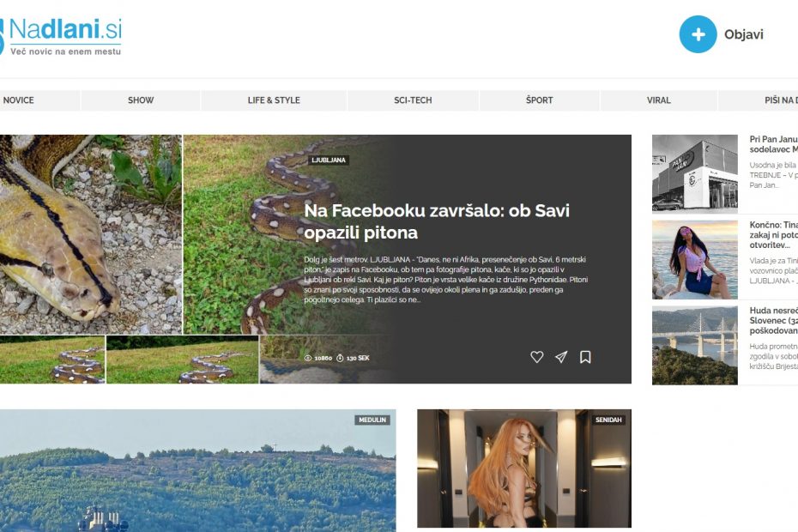This screenshot has width=798, height=532.
Task: Click the MEDULIN tag on hillside image
Action: [x=372, y=420]
